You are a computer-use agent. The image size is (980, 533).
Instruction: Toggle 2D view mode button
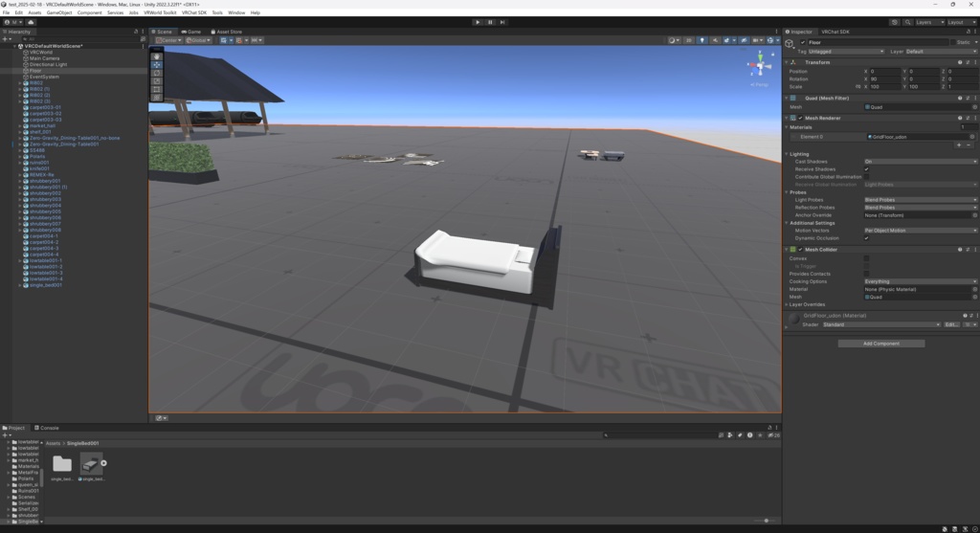(x=689, y=40)
